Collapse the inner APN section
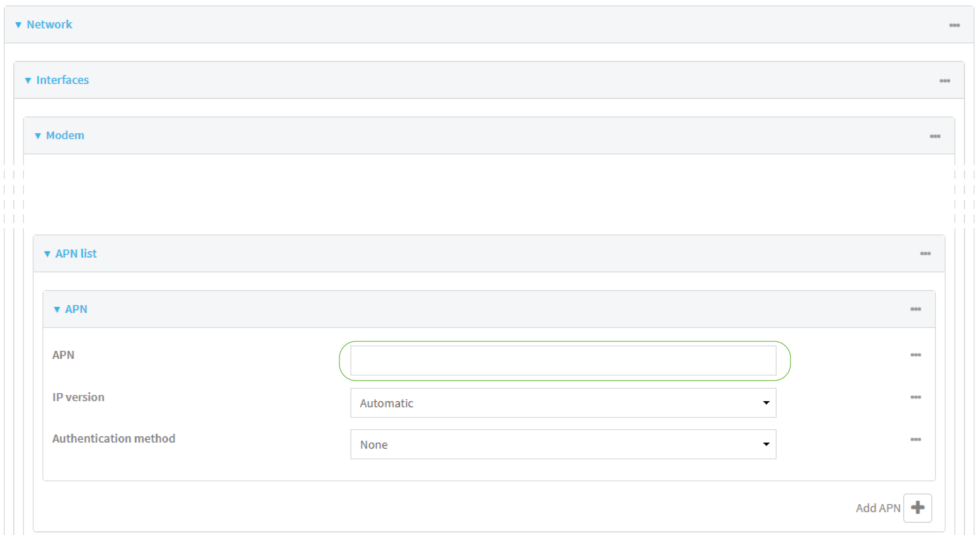 pyautogui.click(x=57, y=309)
